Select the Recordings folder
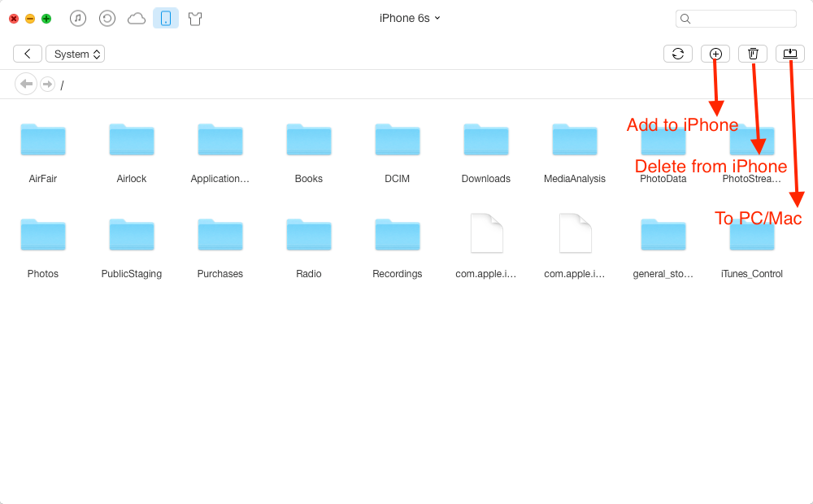 pos(398,235)
